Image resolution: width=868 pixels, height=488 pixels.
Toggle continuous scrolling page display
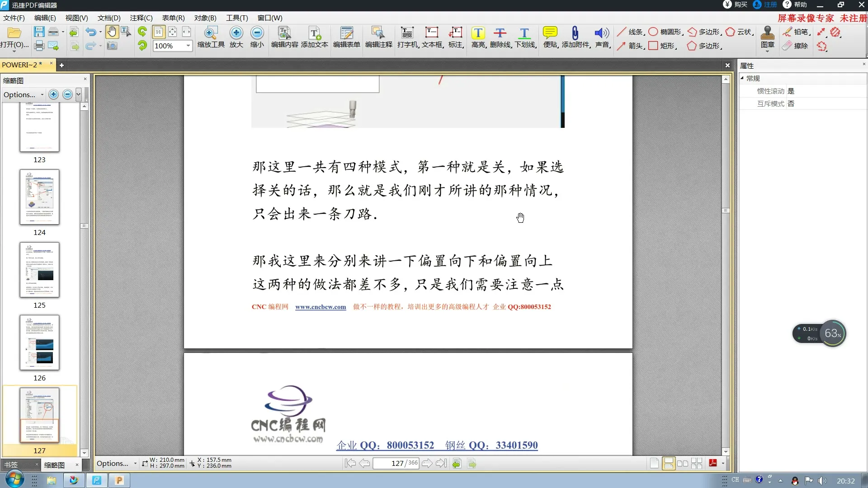669,463
